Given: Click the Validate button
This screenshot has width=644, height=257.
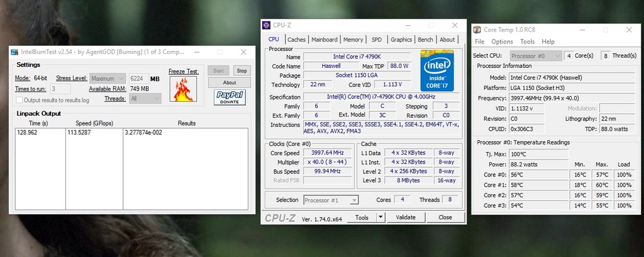Looking at the screenshot, I should (x=406, y=217).
